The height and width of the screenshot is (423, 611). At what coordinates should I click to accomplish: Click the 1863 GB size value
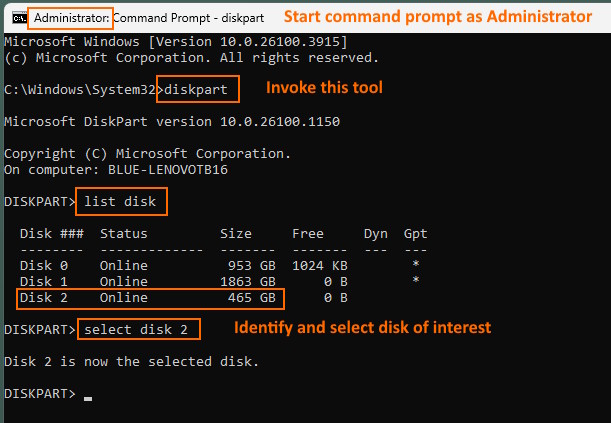click(x=248, y=282)
